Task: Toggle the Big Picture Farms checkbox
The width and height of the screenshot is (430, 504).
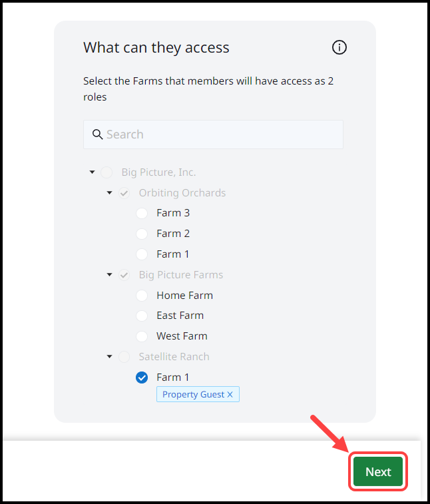Action: coord(124,275)
